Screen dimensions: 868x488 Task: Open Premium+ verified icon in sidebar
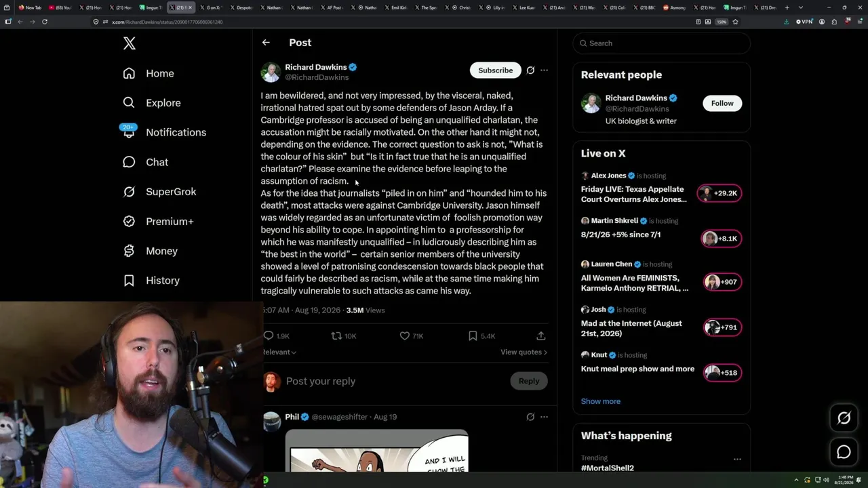pos(129,222)
